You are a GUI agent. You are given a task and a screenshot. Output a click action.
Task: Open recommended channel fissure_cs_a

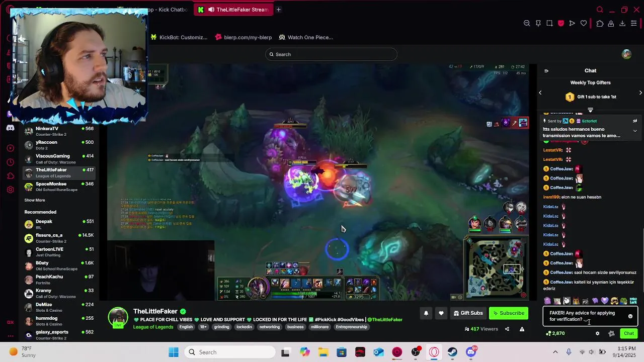pos(59,238)
